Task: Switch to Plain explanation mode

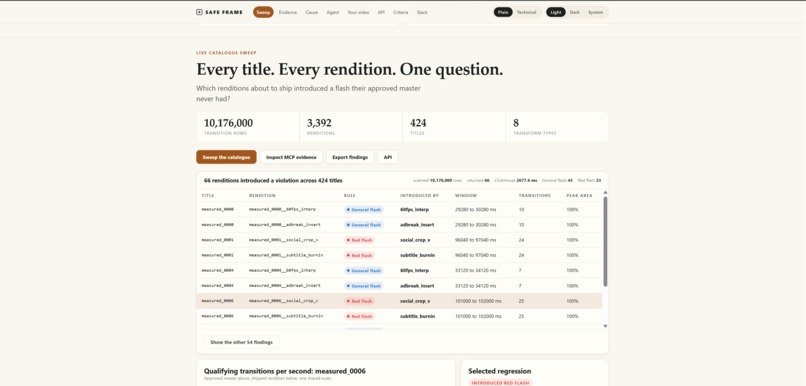Action: 503,12
